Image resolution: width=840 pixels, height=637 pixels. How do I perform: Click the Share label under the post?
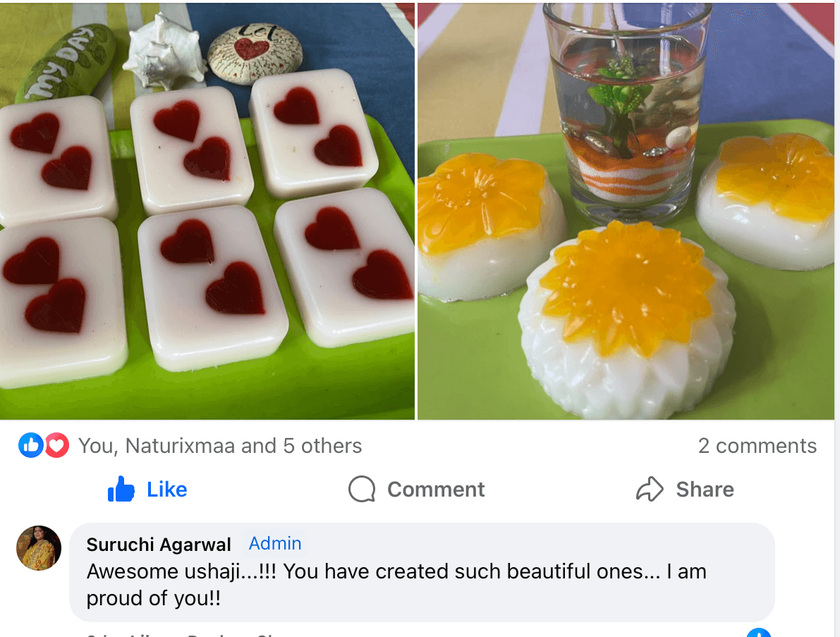click(705, 489)
